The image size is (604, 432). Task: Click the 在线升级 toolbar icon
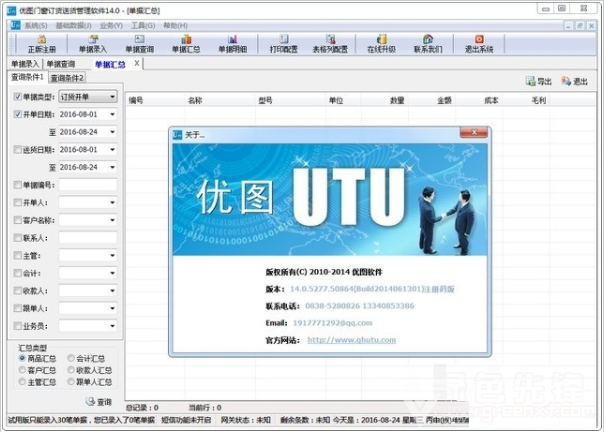coord(381,44)
